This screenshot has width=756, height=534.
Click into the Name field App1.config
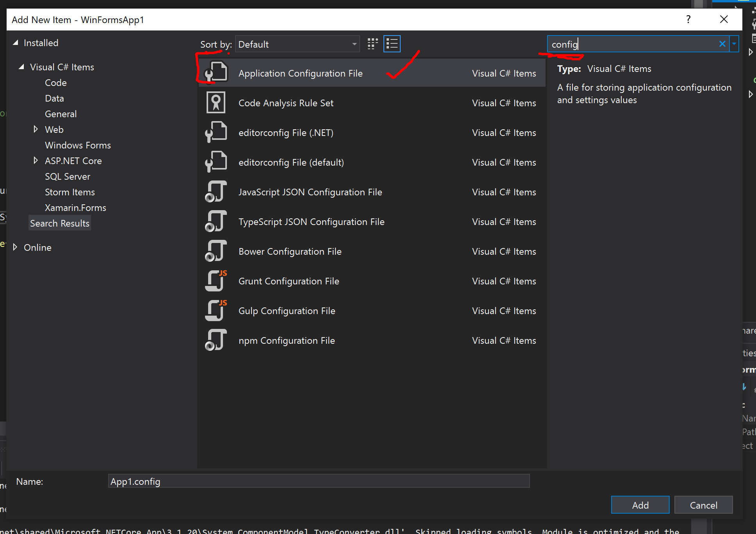pos(319,481)
